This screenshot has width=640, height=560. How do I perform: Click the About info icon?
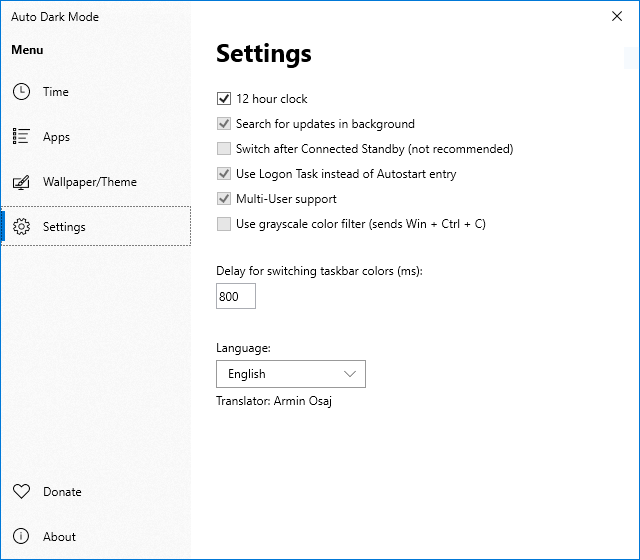[x=21, y=537]
